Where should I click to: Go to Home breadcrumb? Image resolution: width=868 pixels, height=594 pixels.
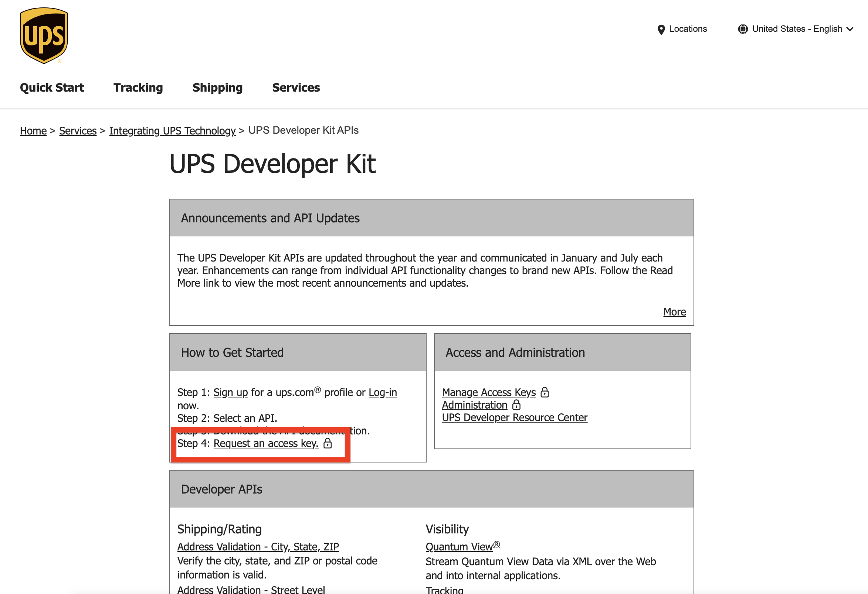coord(33,131)
